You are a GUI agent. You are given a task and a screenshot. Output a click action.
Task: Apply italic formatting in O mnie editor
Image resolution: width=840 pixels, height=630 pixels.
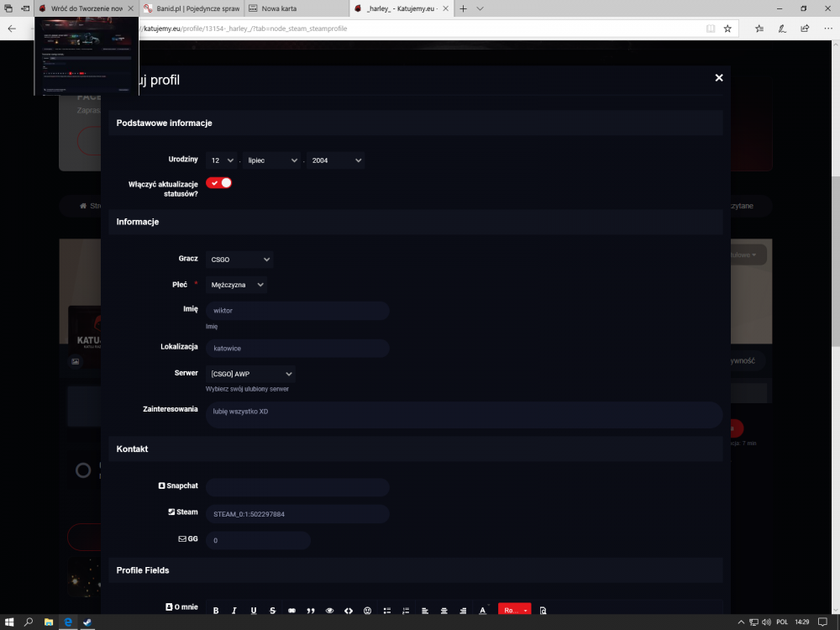point(234,610)
